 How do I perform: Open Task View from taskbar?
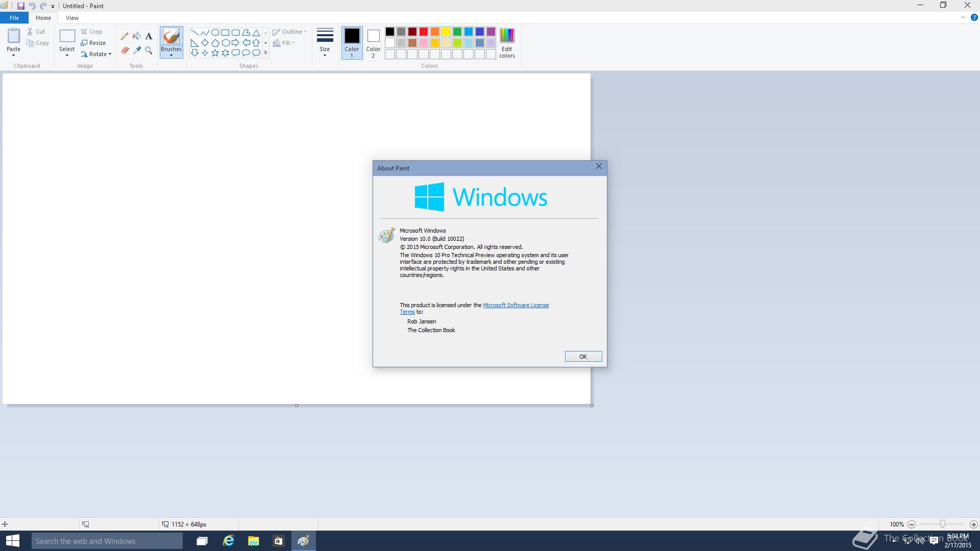point(202,541)
